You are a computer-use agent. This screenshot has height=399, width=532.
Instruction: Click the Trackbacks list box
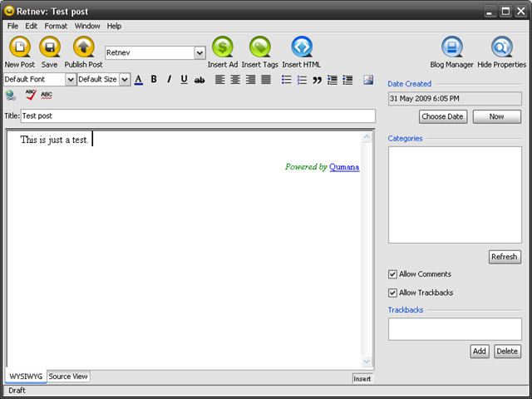coord(455,329)
